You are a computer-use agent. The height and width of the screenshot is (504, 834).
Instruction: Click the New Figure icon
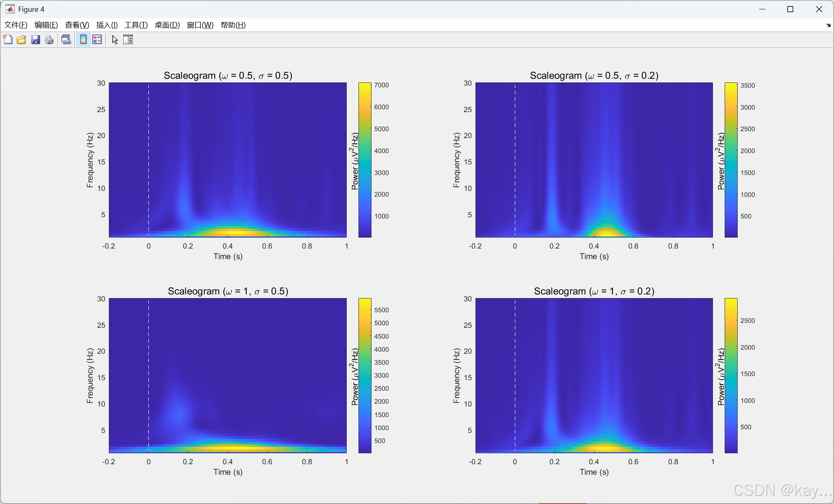8,39
